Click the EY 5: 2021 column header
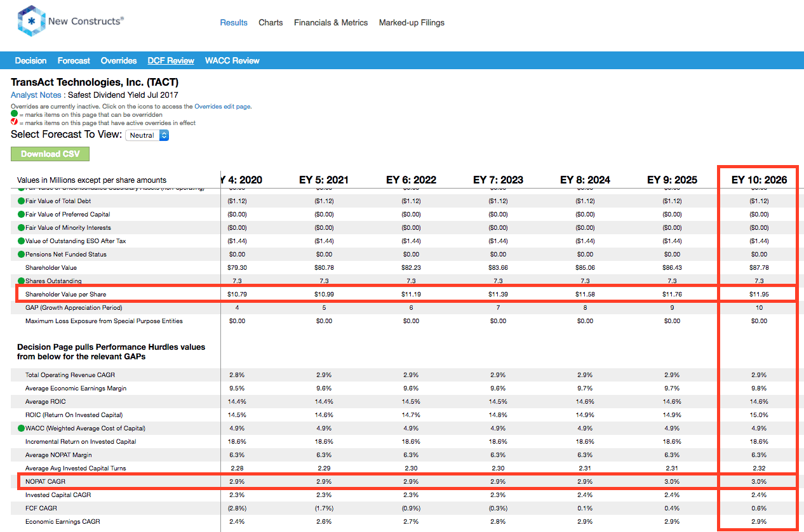This screenshot has height=532, width=804. [324, 180]
